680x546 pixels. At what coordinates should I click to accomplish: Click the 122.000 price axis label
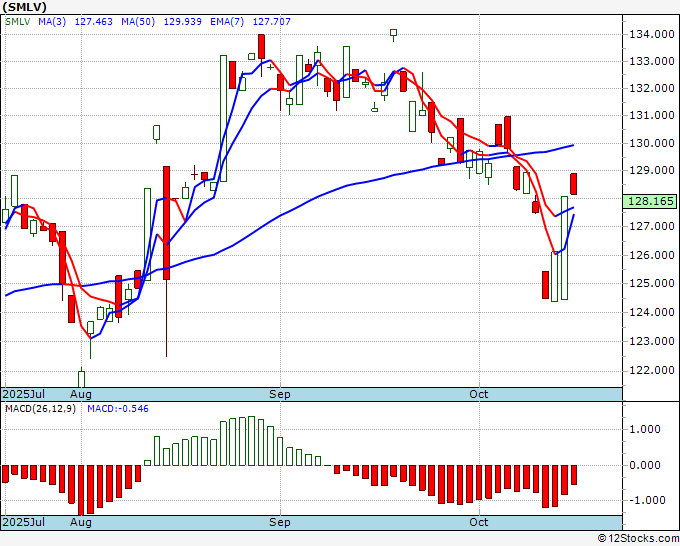tap(652, 370)
